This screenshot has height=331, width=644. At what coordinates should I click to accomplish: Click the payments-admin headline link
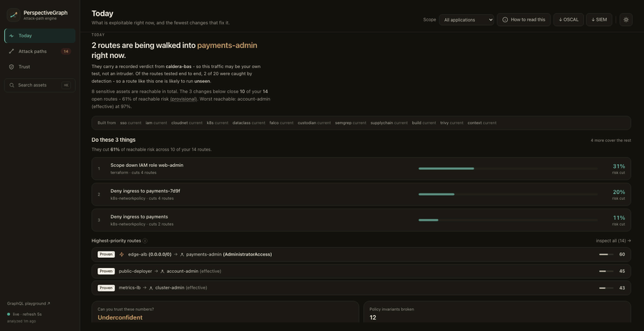[x=227, y=45]
